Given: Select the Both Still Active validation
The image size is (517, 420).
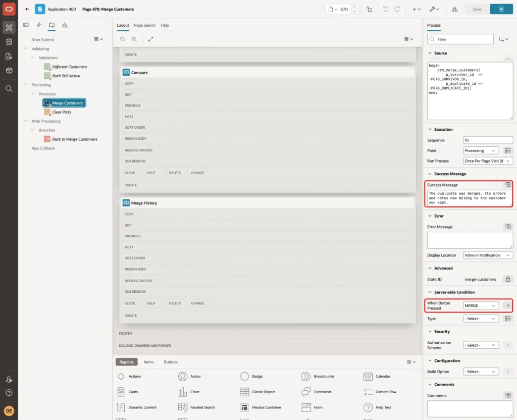Looking at the screenshot, I should coord(62,76).
